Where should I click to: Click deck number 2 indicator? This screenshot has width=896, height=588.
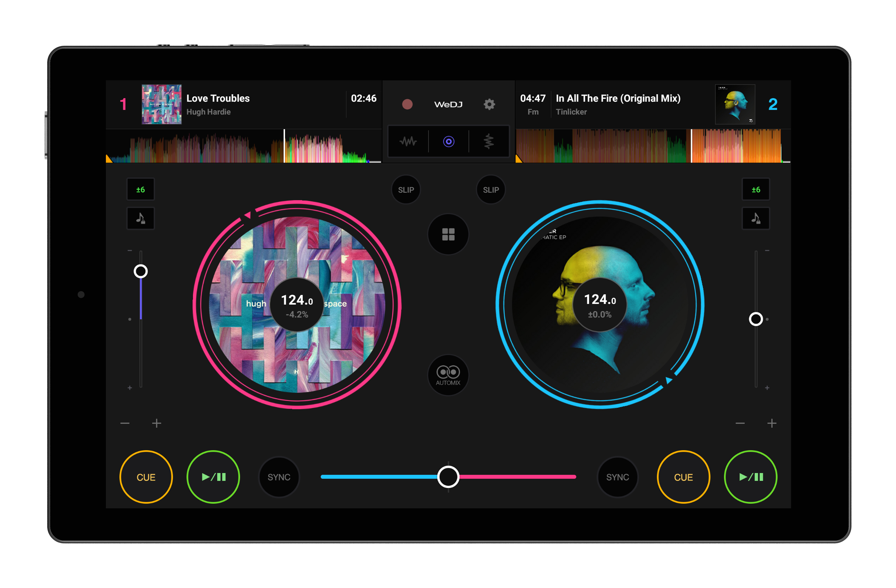(773, 104)
